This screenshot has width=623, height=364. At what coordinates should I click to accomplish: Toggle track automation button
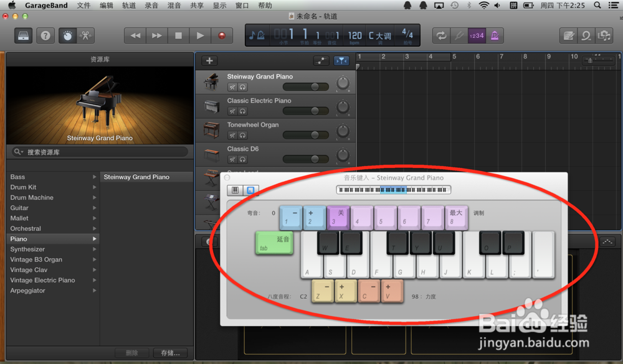tap(321, 61)
